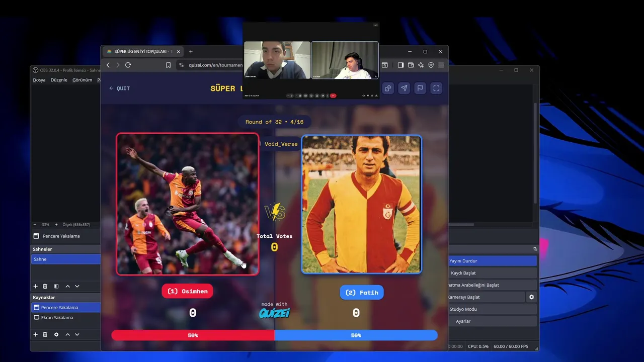Vote with the (1) Osimhen button
The width and height of the screenshot is (644, 362).
(x=187, y=292)
